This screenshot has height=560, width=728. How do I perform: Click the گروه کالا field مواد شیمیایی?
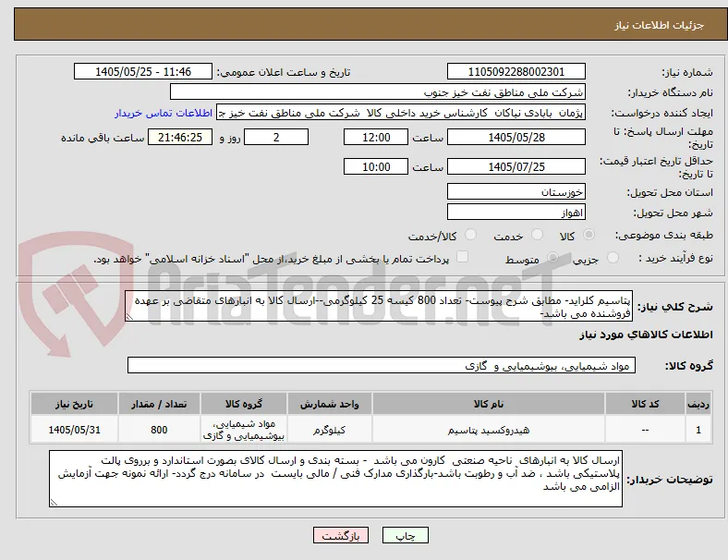pyautogui.click(x=382, y=365)
